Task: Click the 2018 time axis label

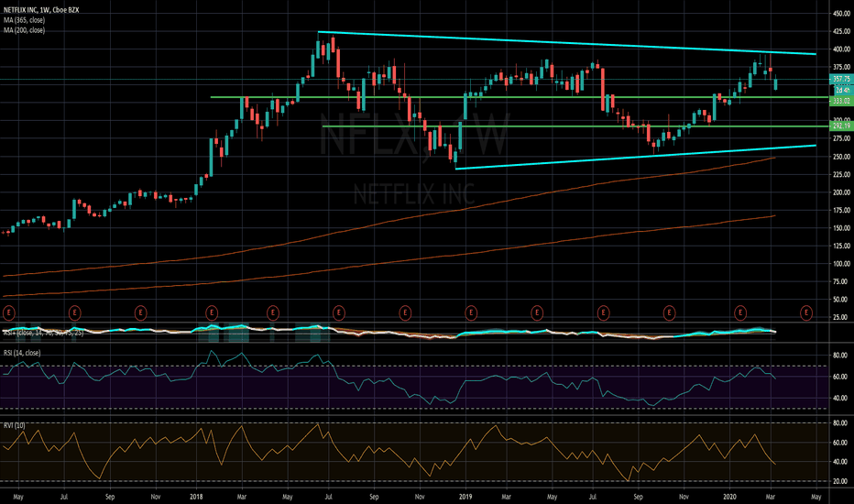Action: [x=197, y=497]
